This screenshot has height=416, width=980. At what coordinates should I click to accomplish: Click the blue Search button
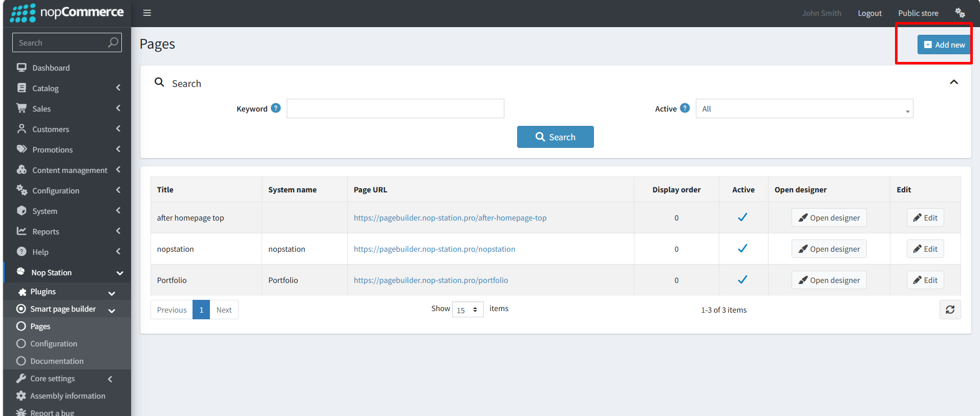coord(556,137)
